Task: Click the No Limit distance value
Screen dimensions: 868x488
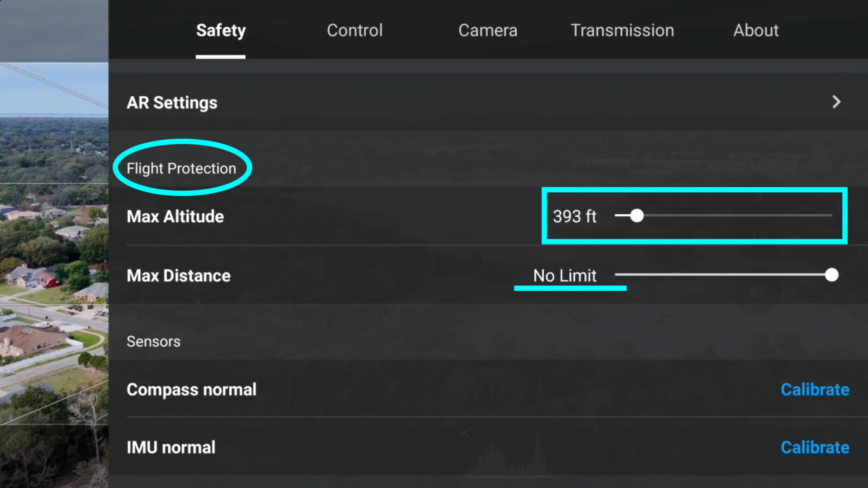Action: 565,276
